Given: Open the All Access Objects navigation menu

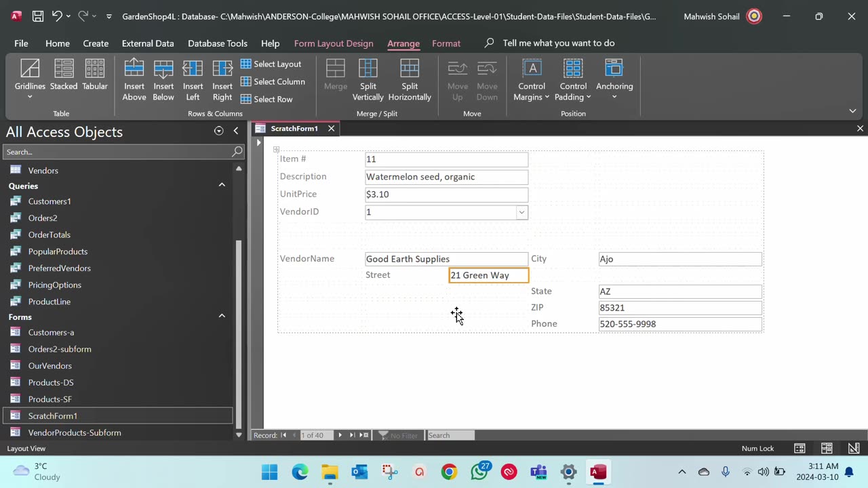Looking at the screenshot, I should pyautogui.click(x=218, y=131).
